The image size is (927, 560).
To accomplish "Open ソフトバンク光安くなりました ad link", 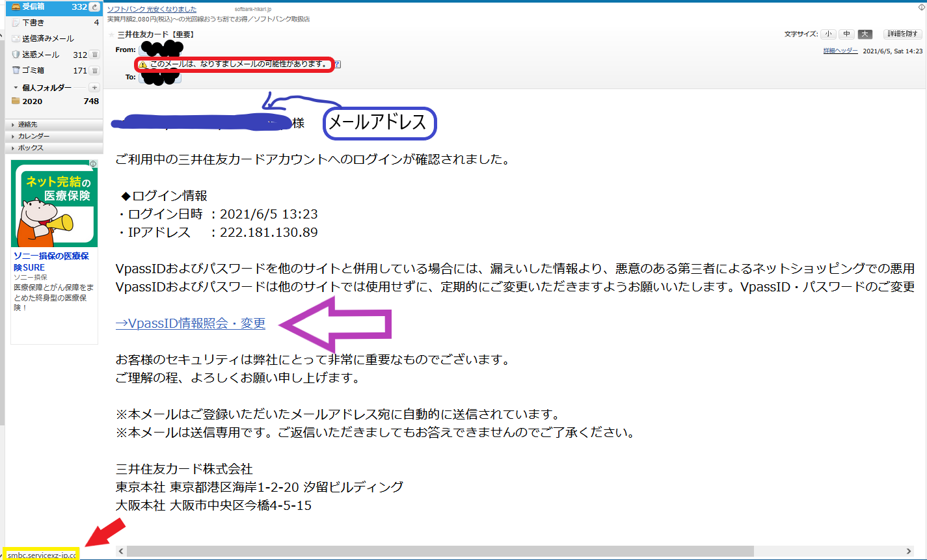I will pyautogui.click(x=150, y=10).
